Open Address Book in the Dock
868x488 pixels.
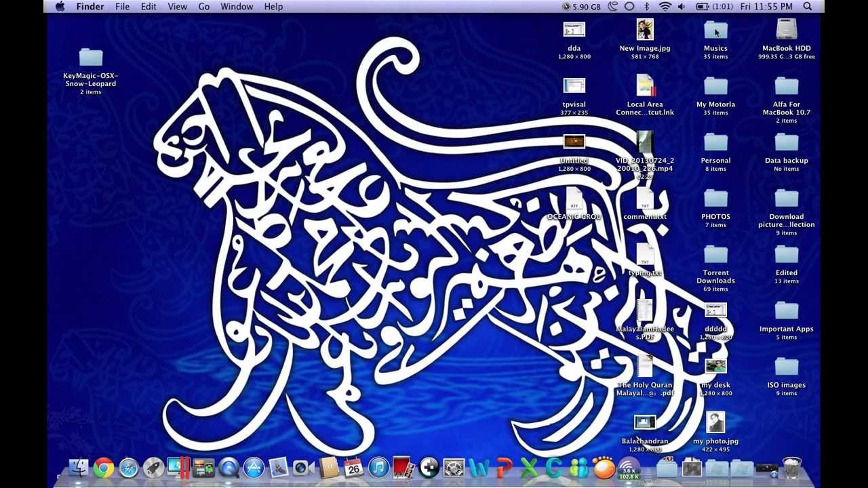pyautogui.click(x=329, y=467)
